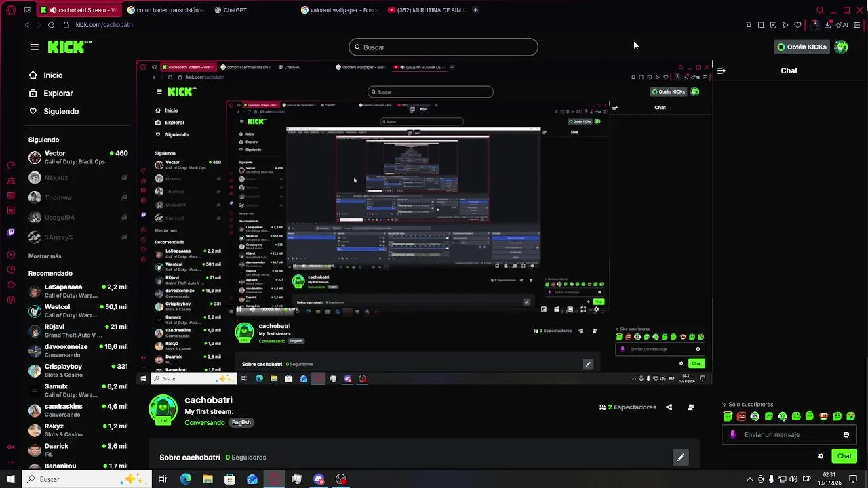Open Opera browser downloads icon
The image size is (868, 488).
click(x=827, y=25)
